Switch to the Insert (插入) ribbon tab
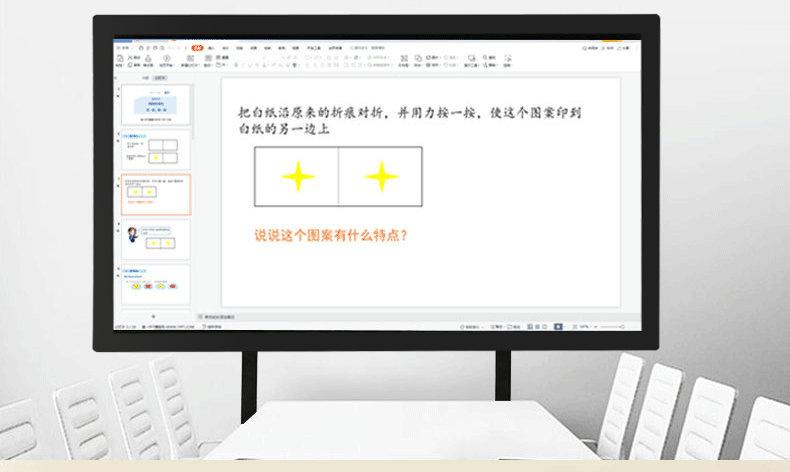This screenshot has width=790, height=472. tap(211, 47)
